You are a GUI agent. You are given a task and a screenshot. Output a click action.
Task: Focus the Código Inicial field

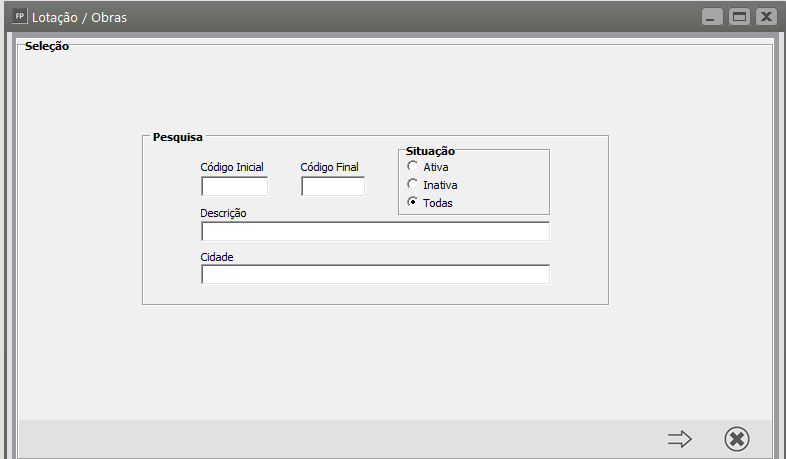pyautogui.click(x=235, y=186)
